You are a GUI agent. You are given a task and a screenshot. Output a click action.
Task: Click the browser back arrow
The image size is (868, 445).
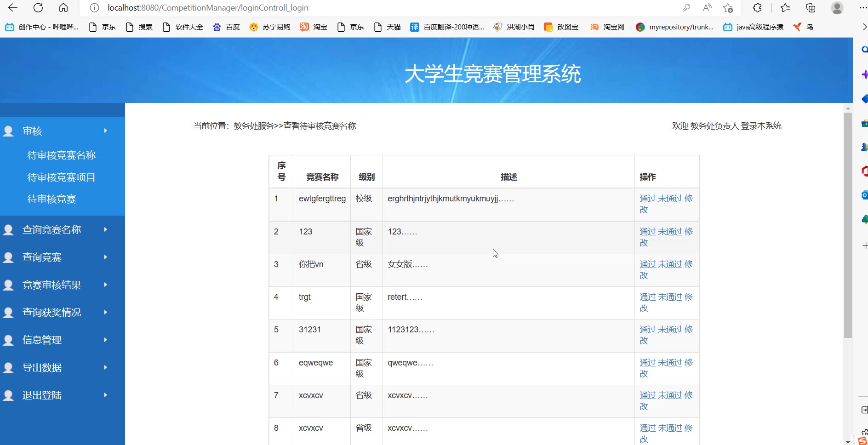13,8
